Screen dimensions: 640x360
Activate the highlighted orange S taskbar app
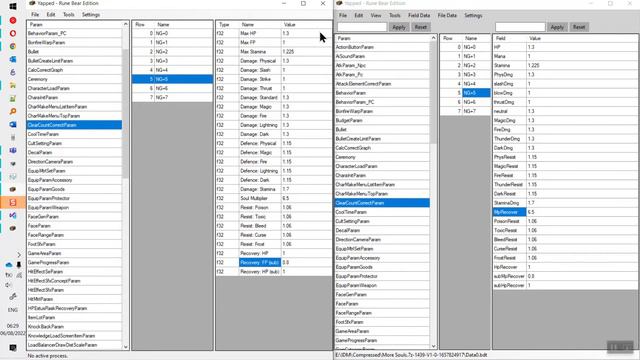(x=13, y=202)
